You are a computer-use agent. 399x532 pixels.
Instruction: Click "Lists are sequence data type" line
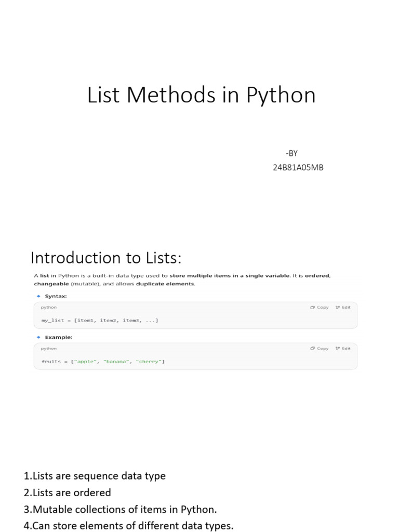(95, 476)
